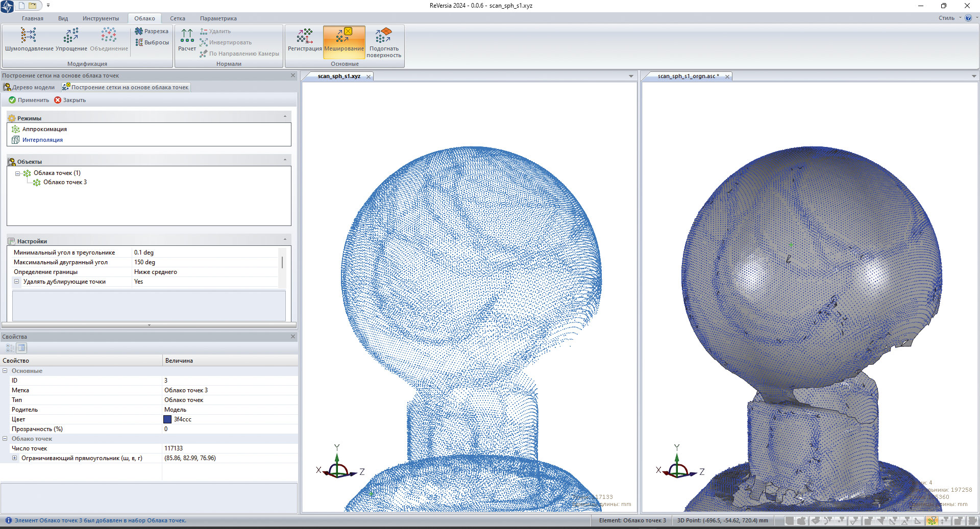Toggle the Меширование meshing tool
980x529 pixels.
(344, 40)
